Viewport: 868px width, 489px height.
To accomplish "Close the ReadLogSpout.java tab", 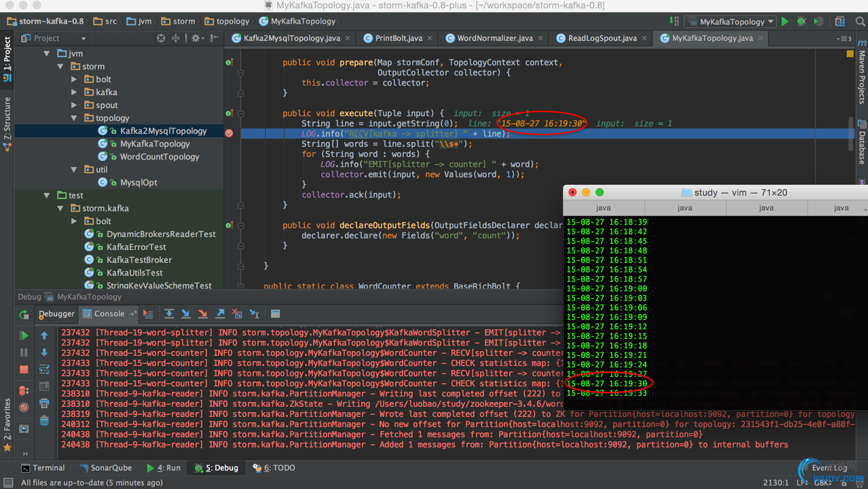I will click(645, 39).
